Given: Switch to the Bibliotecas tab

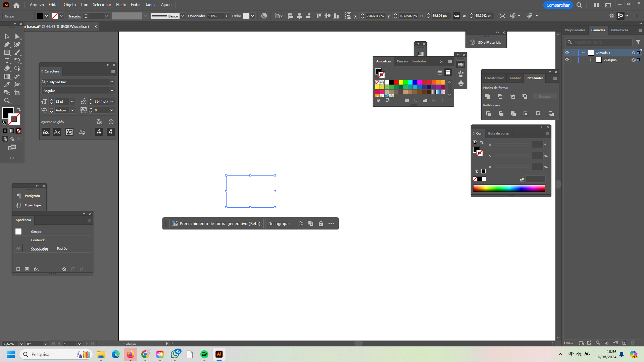Looking at the screenshot, I should coord(620,30).
